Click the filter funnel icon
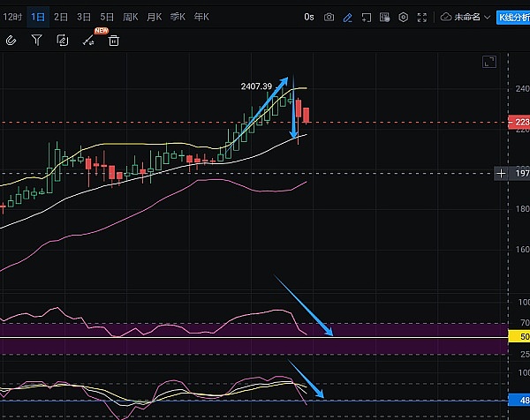Screen dimensions: 530x420 36,40
